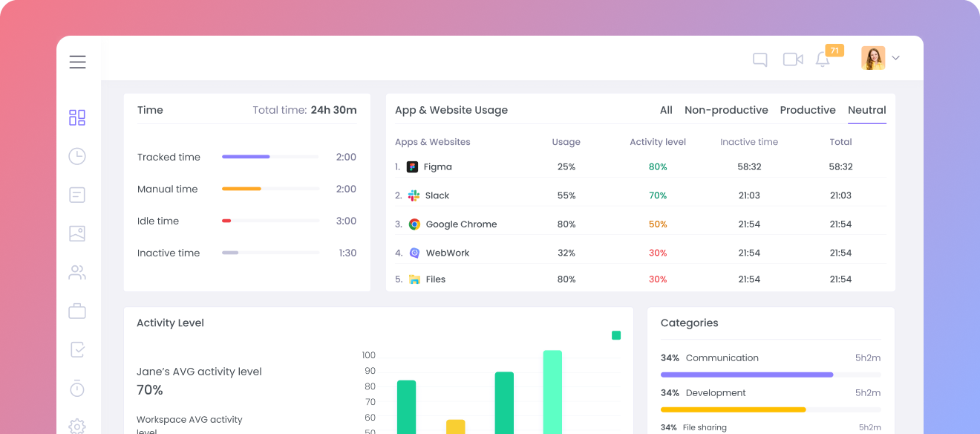Open the tasks checkmark icon in sidebar
Image resolution: width=980 pixels, height=434 pixels.
[77, 349]
